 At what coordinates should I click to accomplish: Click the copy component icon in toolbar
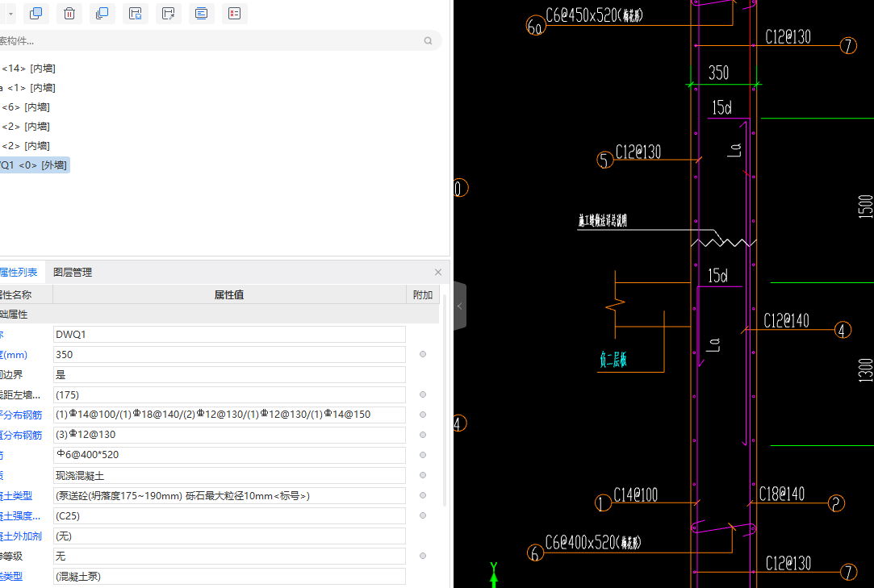(36, 14)
